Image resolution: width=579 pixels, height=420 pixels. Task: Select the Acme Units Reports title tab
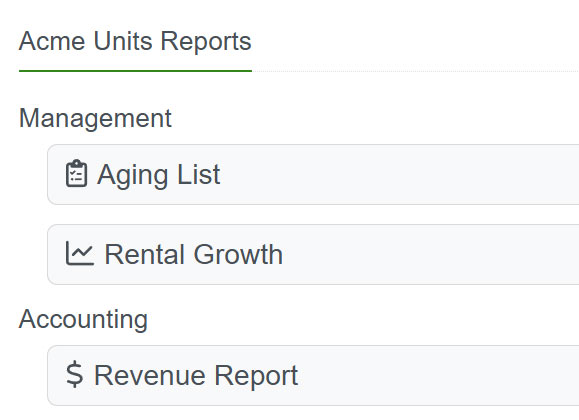click(135, 41)
